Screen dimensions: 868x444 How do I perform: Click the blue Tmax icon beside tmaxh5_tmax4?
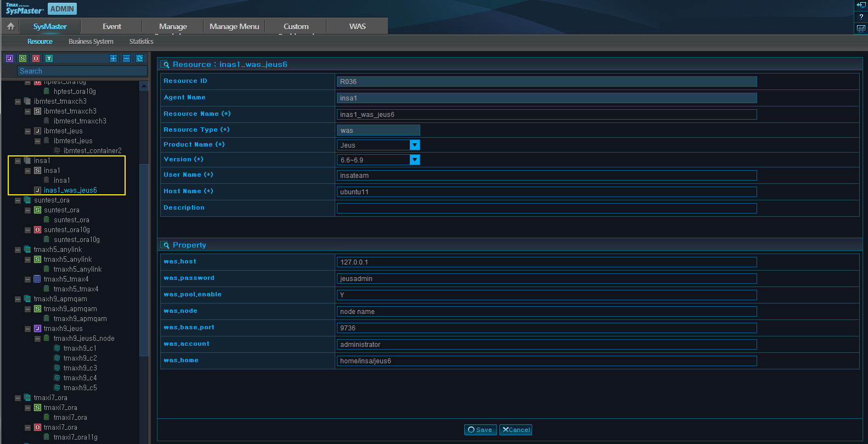tap(37, 279)
